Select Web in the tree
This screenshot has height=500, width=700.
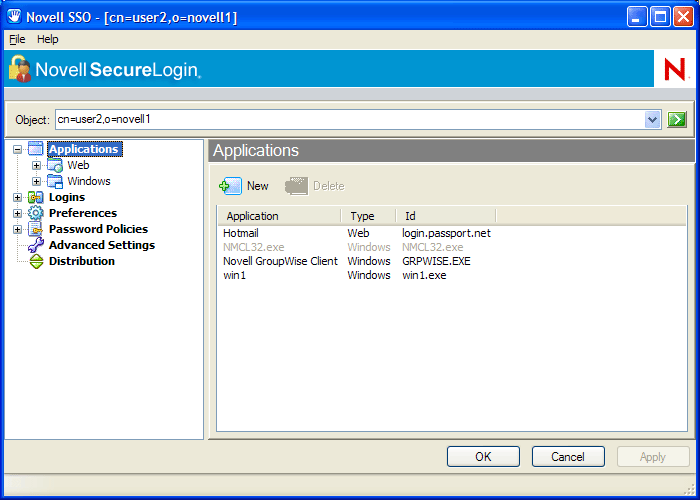point(78,165)
